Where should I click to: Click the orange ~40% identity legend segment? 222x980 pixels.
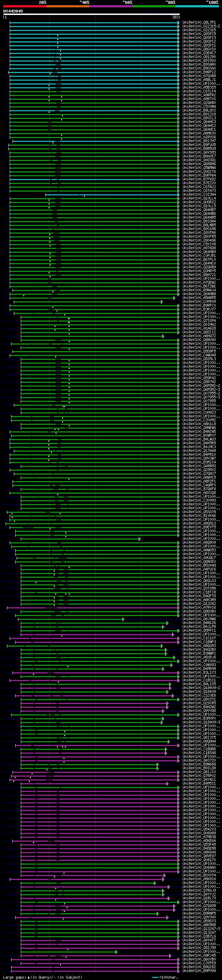(68, 6)
